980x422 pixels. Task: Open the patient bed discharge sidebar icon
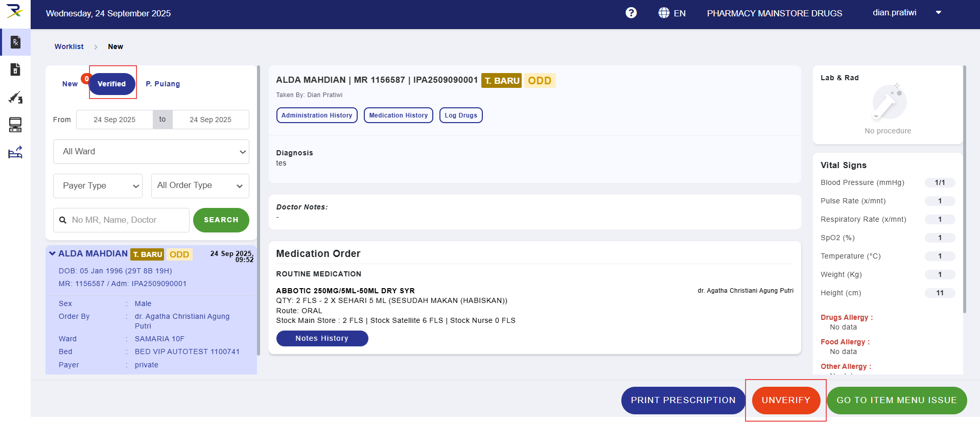[x=15, y=152]
